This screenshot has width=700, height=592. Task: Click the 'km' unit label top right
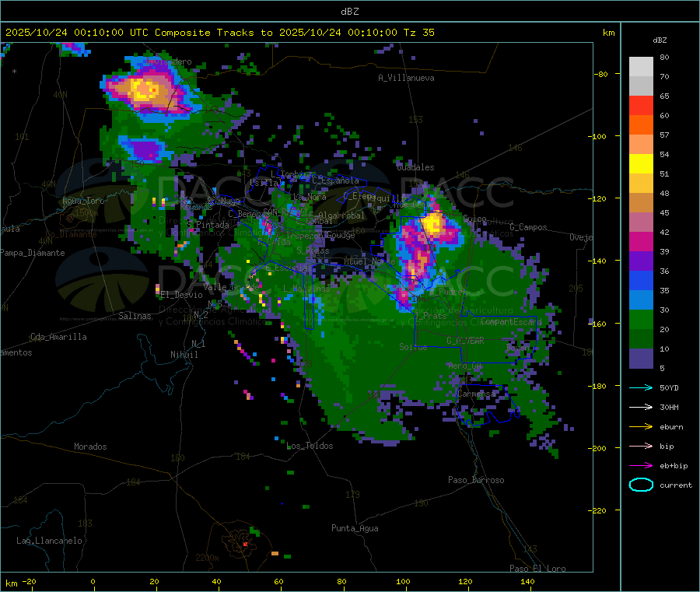tap(609, 33)
